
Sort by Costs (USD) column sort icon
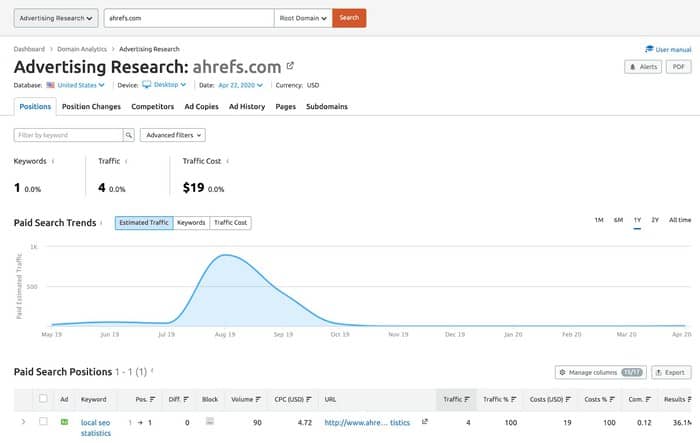pyautogui.click(x=568, y=399)
